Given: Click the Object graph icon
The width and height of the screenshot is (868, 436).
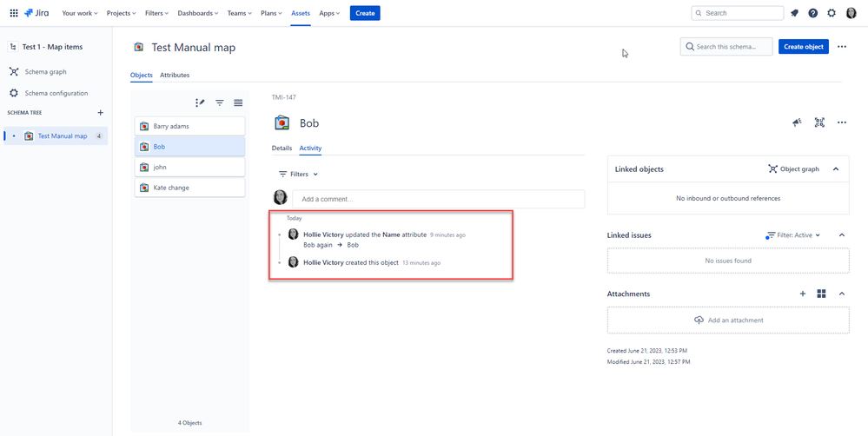Looking at the screenshot, I should (x=772, y=168).
